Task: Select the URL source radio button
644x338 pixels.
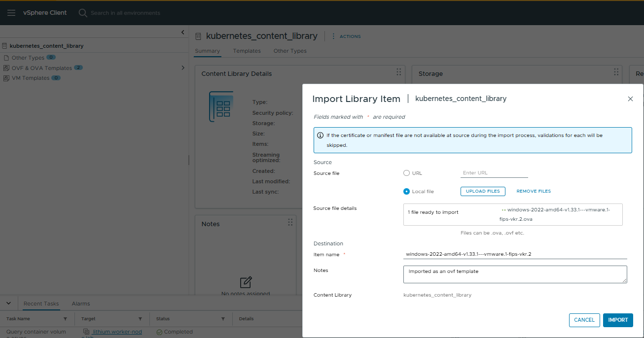Action: 406,173
